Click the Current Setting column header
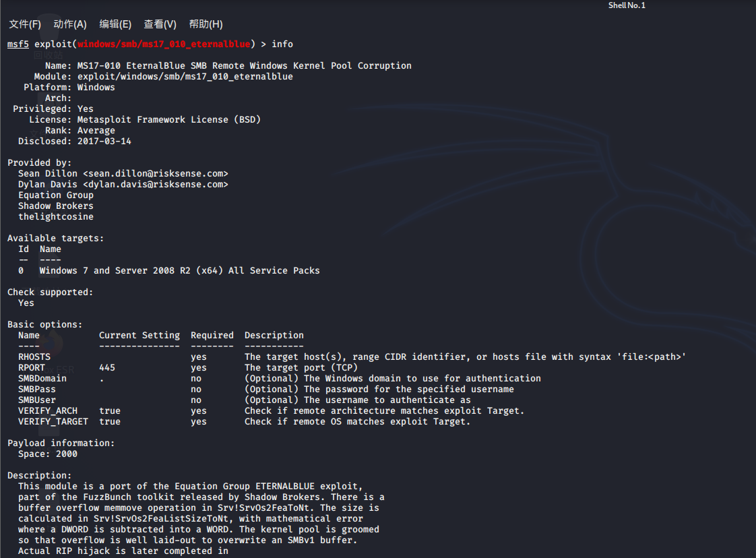The image size is (756, 558). (x=139, y=336)
